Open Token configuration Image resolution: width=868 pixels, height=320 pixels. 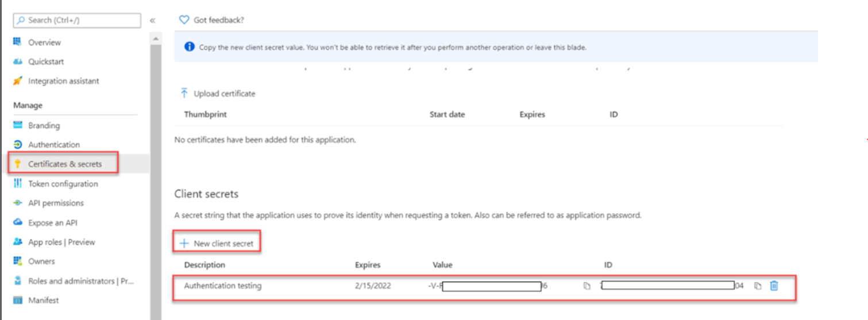tap(63, 184)
